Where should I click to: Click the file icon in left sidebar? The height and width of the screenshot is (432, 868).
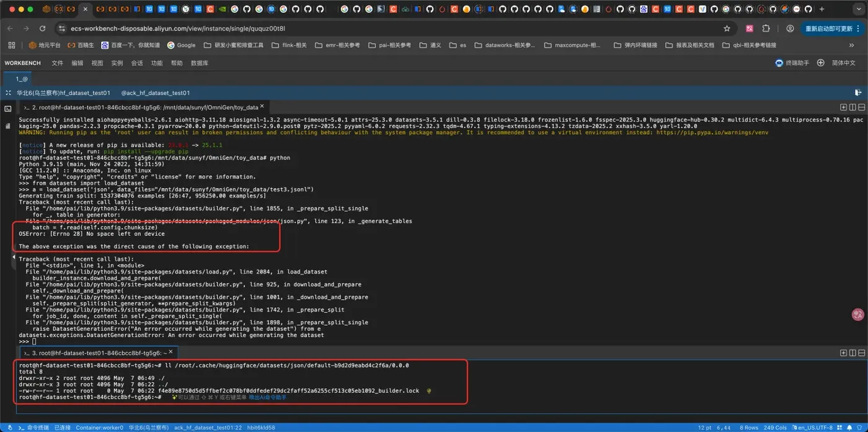tap(7, 125)
